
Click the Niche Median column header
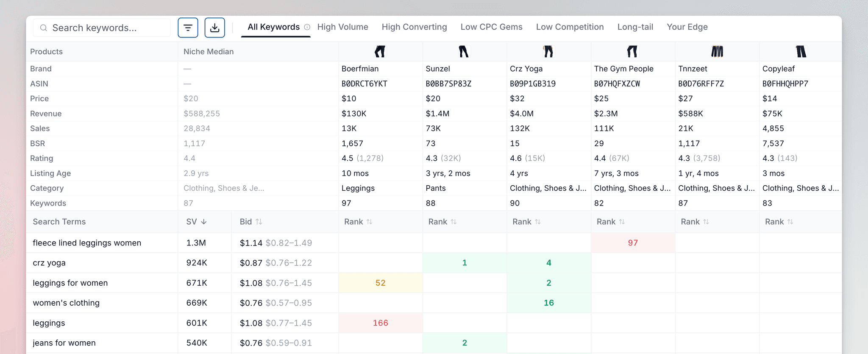point(209,52)
